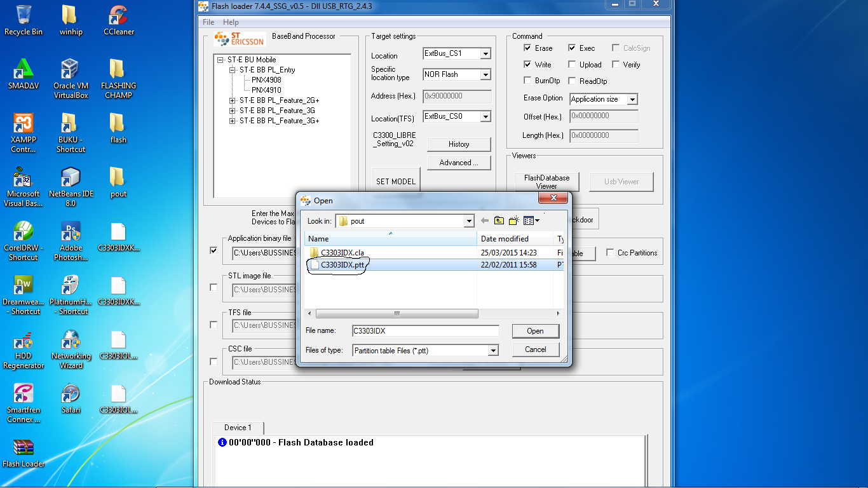
Task: Toggle the Erase command checkbox
Action: click(527, 48)
